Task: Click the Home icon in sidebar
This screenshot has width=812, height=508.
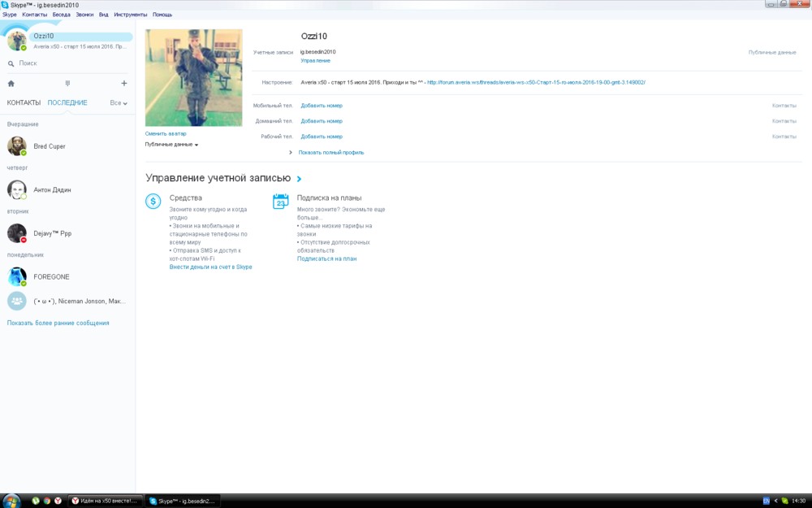Action: (11, 84)
